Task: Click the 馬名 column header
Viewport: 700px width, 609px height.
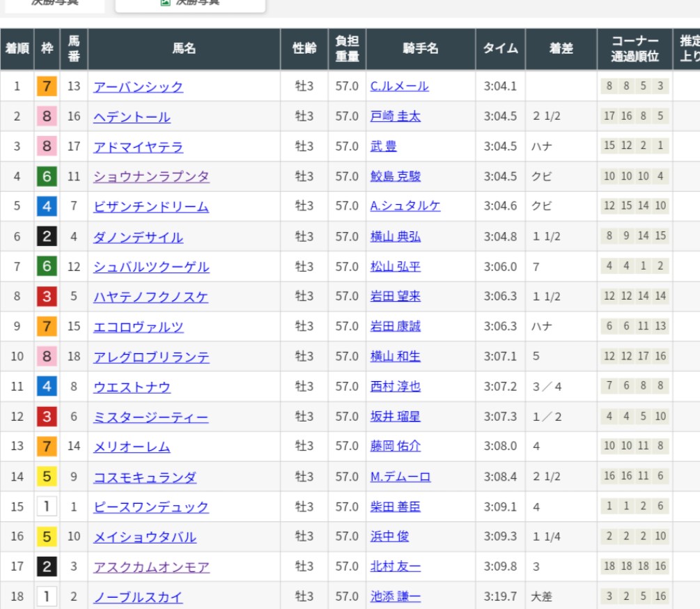Action: point(184,49)
